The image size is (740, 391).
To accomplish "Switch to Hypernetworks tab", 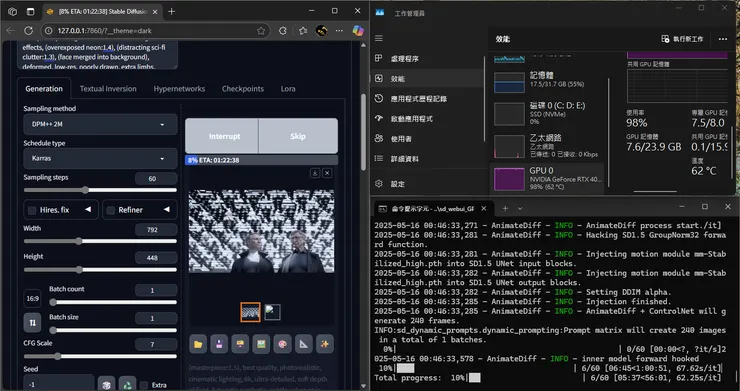I will pyautogui.click(x=179, y=89).
